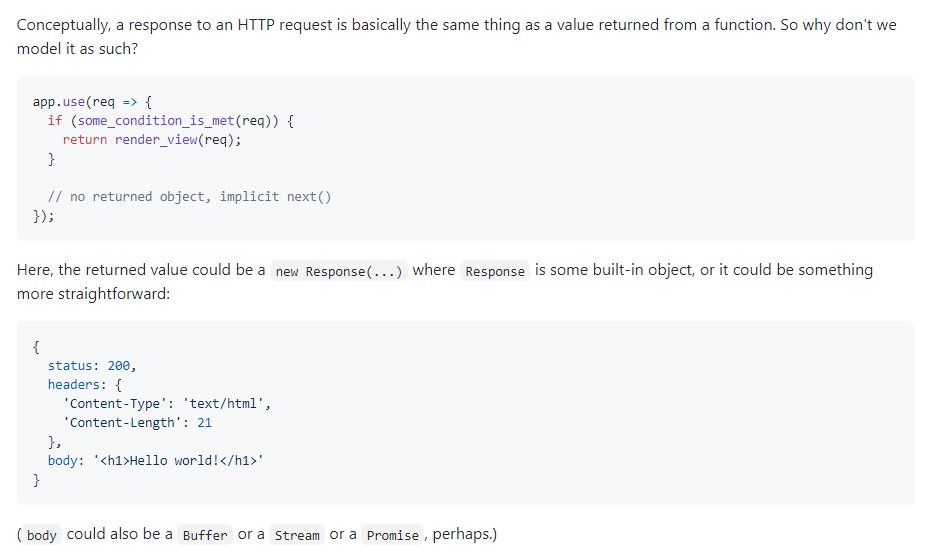Click the '<h1>Hello world!</h1>' string
Screen dimensions: 944x554
[x=179, y=461]
